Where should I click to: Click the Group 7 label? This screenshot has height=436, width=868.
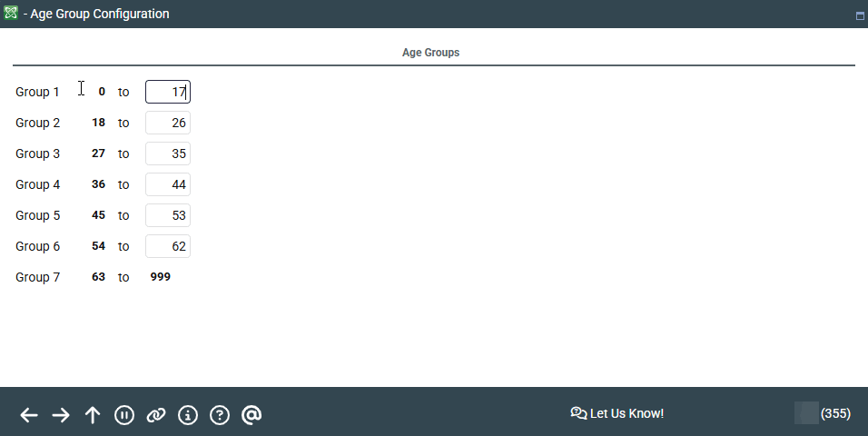point(37,277)
